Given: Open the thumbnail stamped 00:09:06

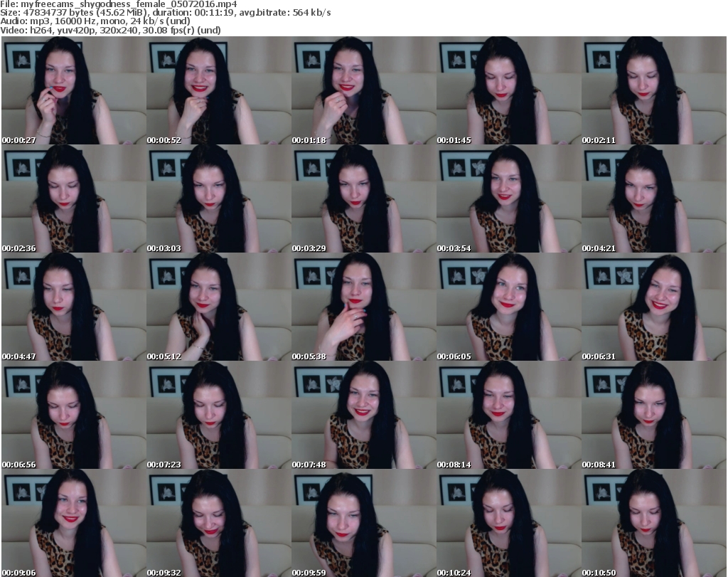Looking at the screenshot, I should [74, 523].
